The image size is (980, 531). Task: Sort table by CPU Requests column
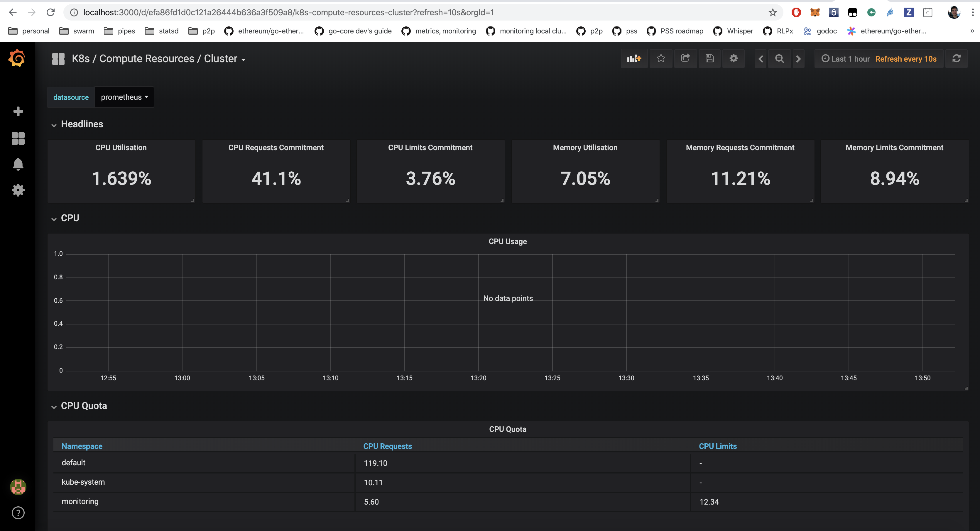[387, 446]
